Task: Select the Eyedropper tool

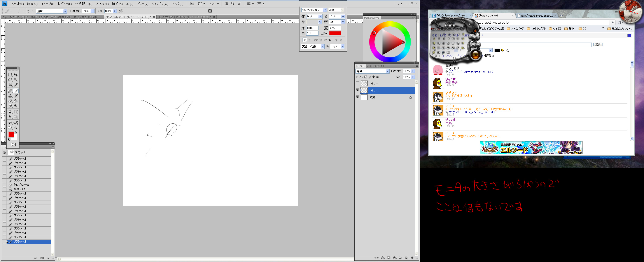Action: tap(16, 85)
